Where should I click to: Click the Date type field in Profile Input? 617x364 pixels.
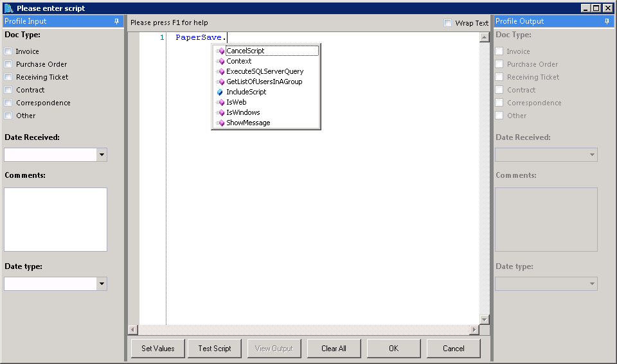click(50, 283)
